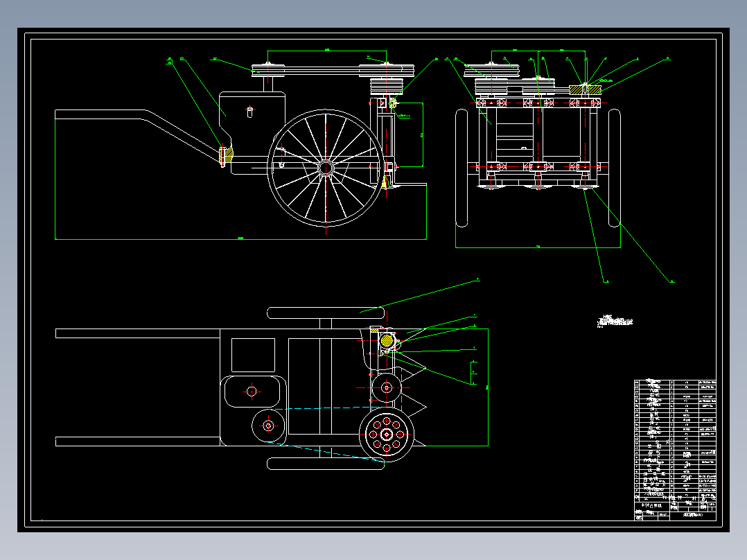Click the rounded fuel tank outline in top view

pyautogui.click(x=253, y=392)
